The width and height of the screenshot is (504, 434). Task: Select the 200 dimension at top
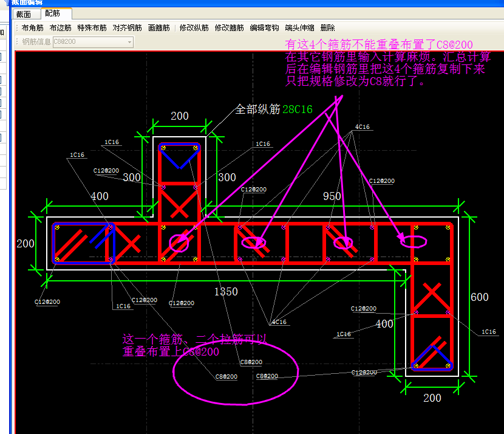click(180, 116)
